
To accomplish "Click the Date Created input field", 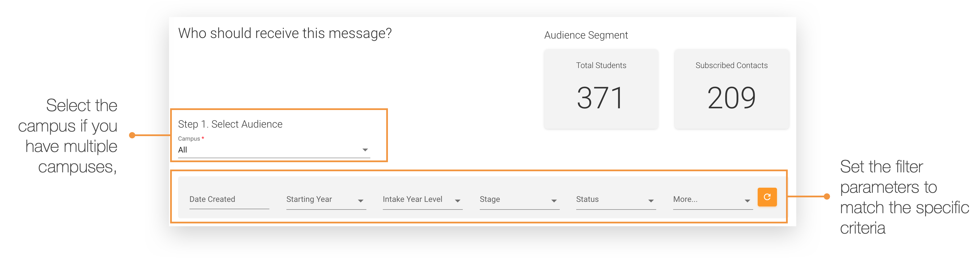I will 228,199.
